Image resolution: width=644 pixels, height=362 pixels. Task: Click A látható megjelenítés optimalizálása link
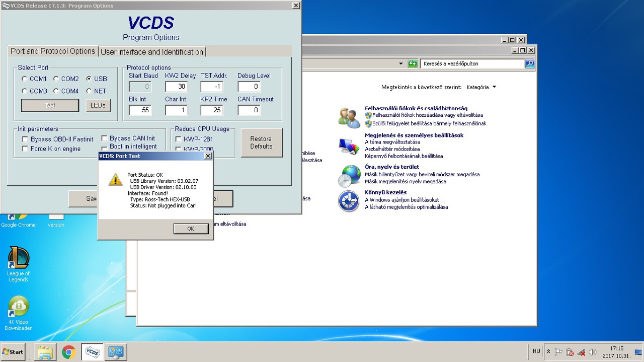click(406, 207)
